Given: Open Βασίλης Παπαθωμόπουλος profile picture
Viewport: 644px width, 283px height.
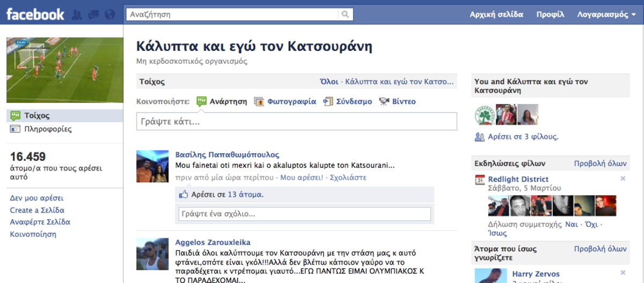Looking at the screenshot, I should (153, 167).
